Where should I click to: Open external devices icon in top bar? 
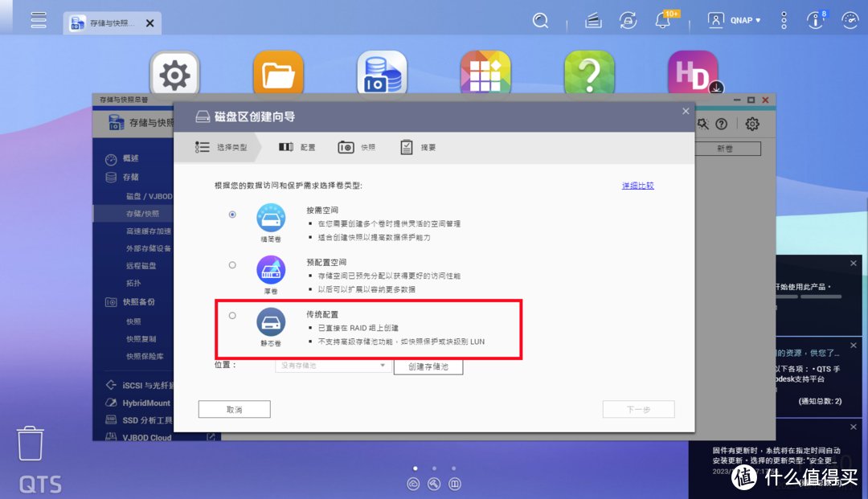[628, 20]
